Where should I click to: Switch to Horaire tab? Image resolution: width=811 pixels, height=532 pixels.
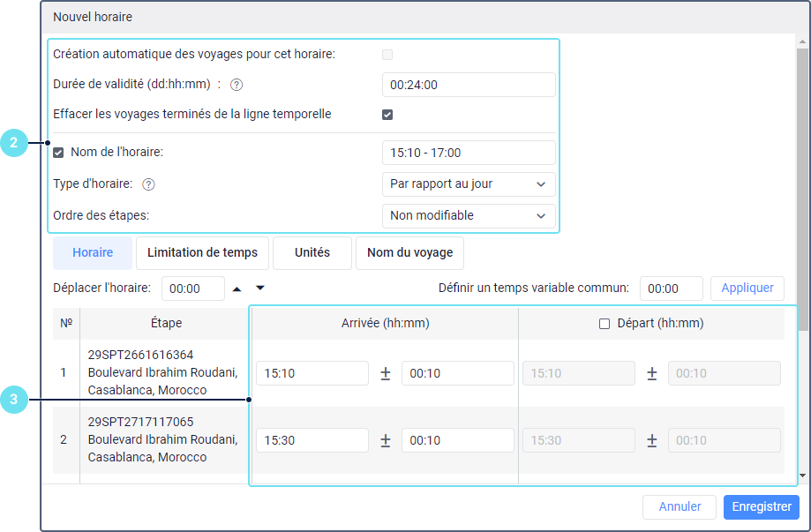point(93,253)
